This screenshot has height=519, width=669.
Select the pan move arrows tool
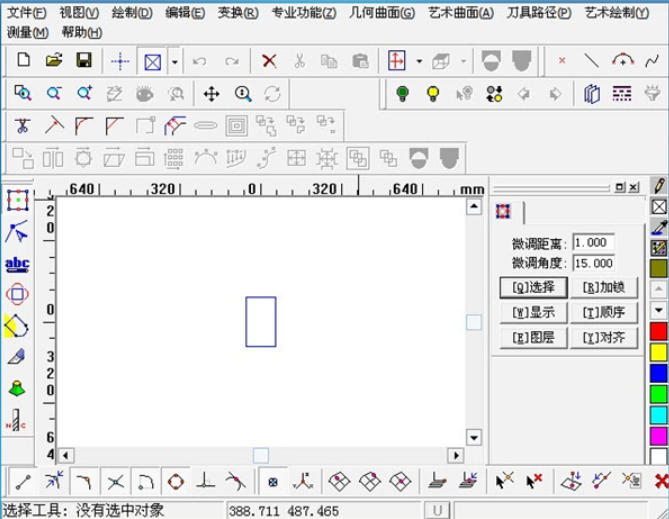click(x=211, y=94)
